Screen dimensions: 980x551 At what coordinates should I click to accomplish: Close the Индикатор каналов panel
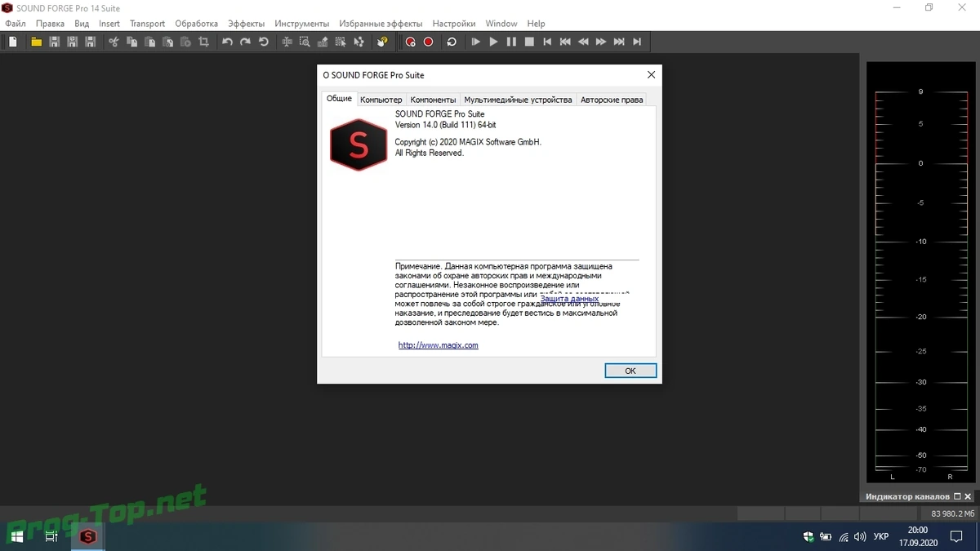tap(968, 496)
